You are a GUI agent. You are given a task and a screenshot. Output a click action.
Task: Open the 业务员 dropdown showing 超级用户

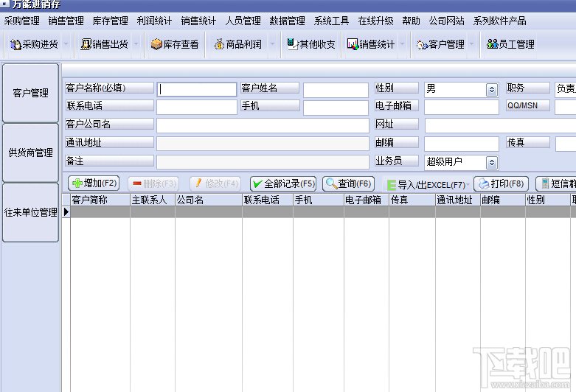coord(491,163)
